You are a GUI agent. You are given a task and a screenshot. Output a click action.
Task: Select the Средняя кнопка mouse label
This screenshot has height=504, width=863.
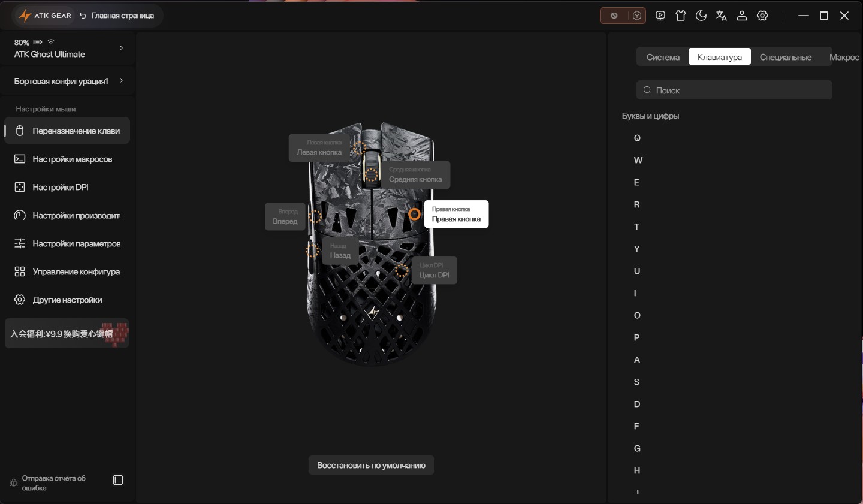click(415, 174)
